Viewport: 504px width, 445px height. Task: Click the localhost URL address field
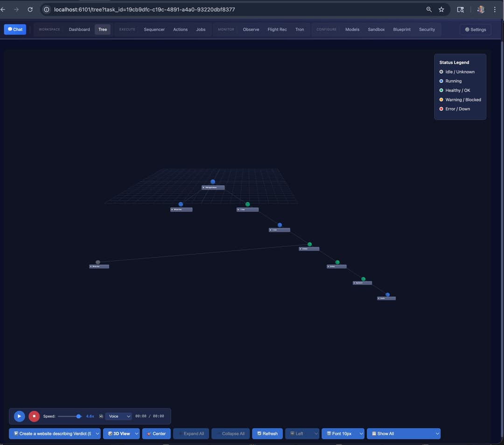187,9
